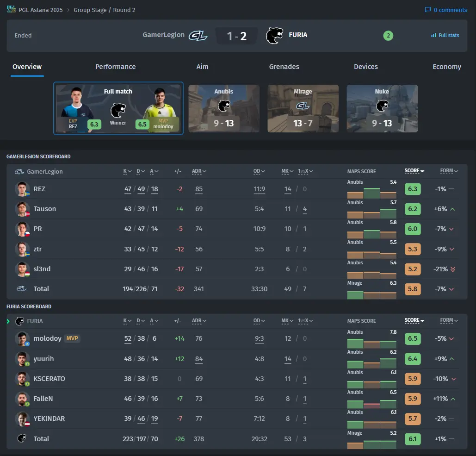Click the FURIA panther logo in match header
The height and width of the screenshot is (456, 476).
(x=274, y=36)
